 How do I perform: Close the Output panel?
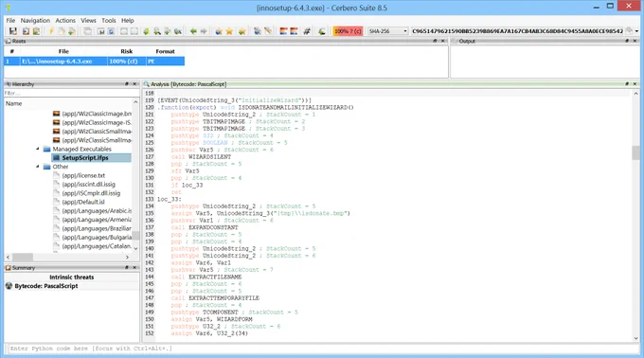(635, 41)
